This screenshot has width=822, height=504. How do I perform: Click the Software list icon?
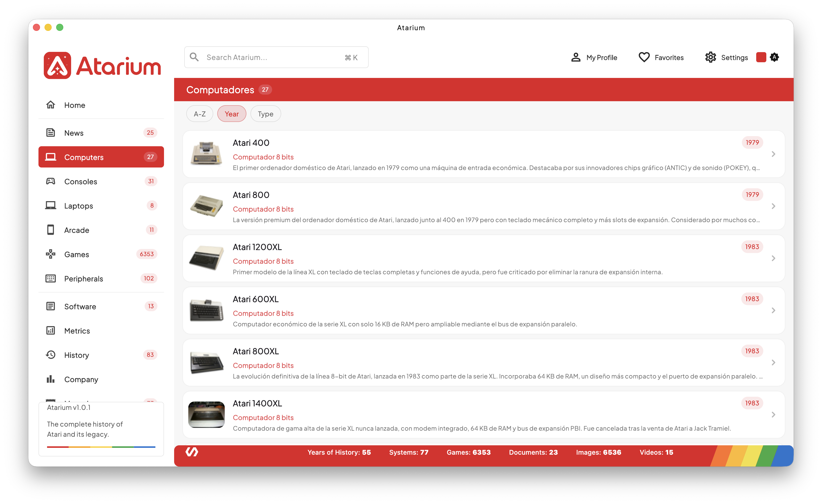click(x=51, y=306)
